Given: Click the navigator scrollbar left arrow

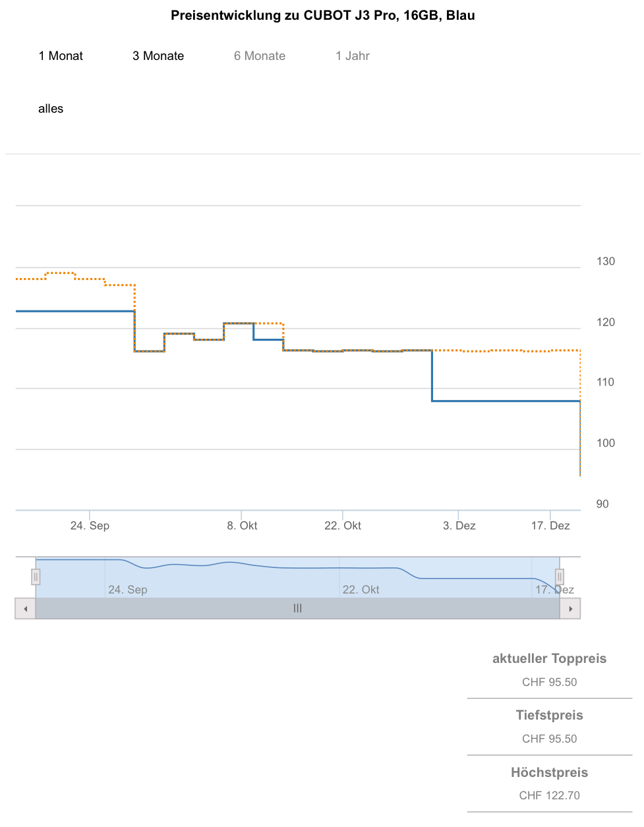Looking at the screenshot, I should [x=25, y=609].
